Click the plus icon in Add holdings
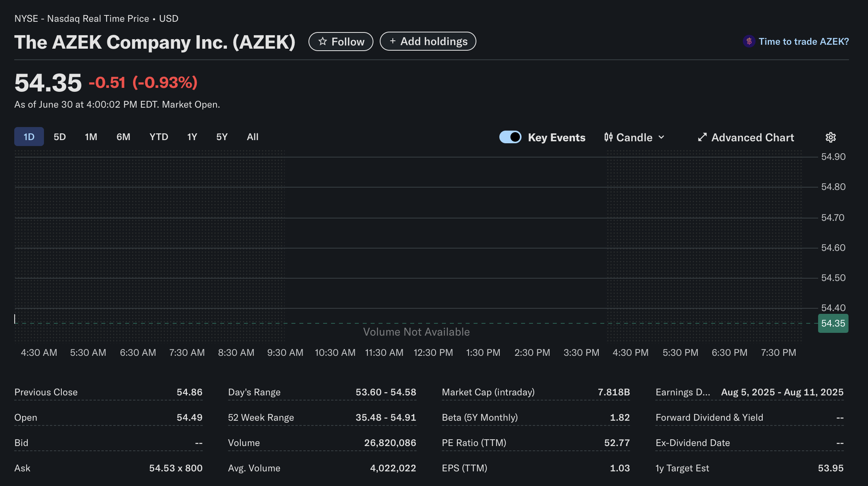868x486 pixels. click(392, 41)
